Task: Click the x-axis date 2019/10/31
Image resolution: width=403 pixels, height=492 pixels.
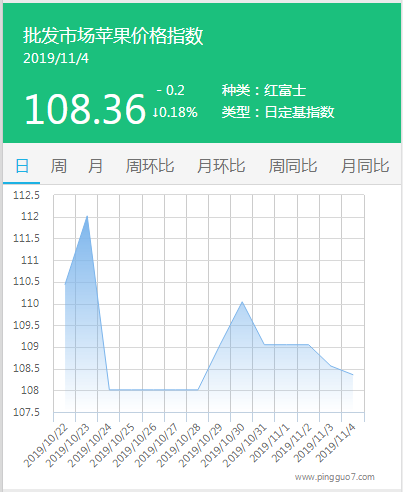Action: coord(245,445)
